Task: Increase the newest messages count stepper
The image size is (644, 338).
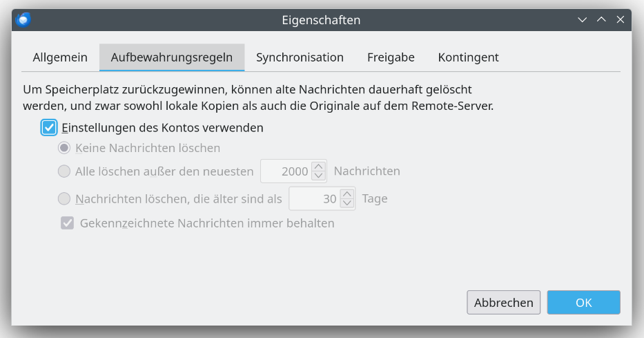Action: point(318,167)
